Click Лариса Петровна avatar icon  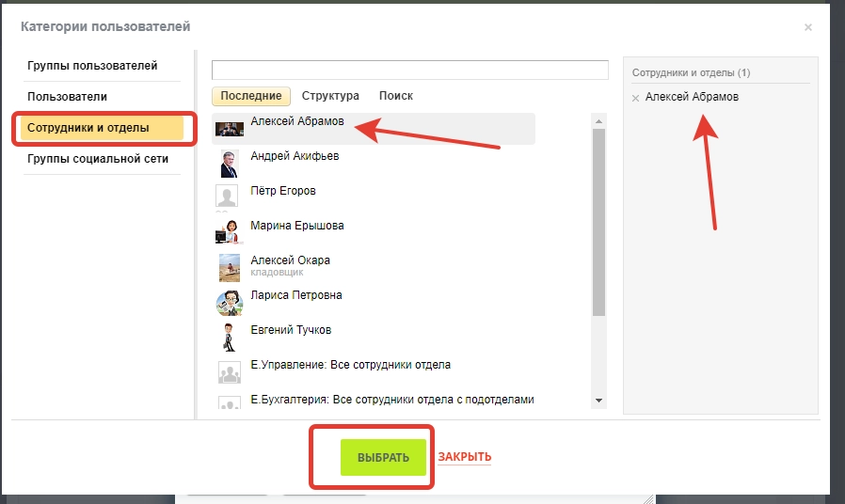pos(228,302)
